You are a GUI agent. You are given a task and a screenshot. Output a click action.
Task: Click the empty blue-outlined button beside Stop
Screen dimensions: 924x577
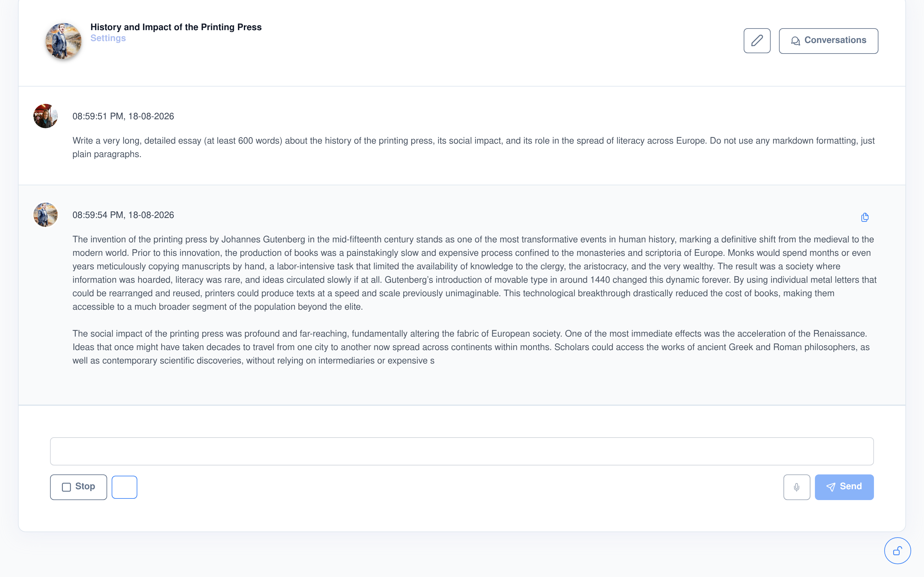pos(124,487)
